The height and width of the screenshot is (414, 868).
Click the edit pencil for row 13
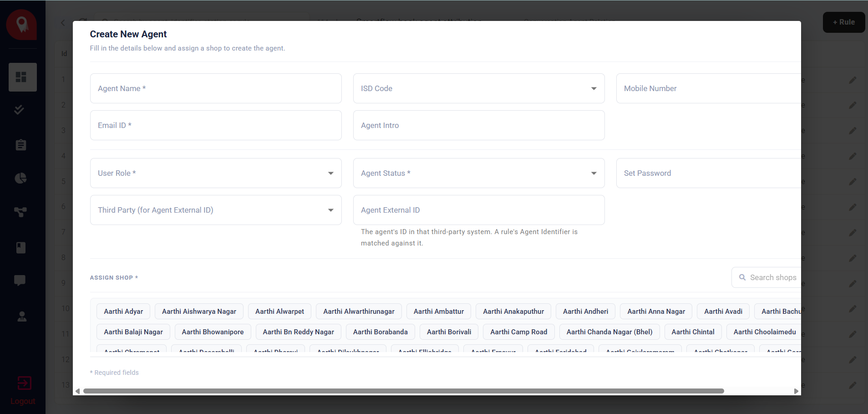(853, 385)
